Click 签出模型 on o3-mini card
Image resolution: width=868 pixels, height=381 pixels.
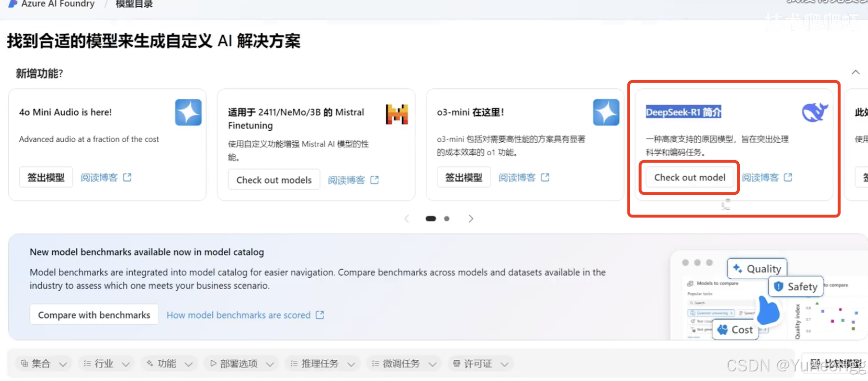(x=464, y=177)
